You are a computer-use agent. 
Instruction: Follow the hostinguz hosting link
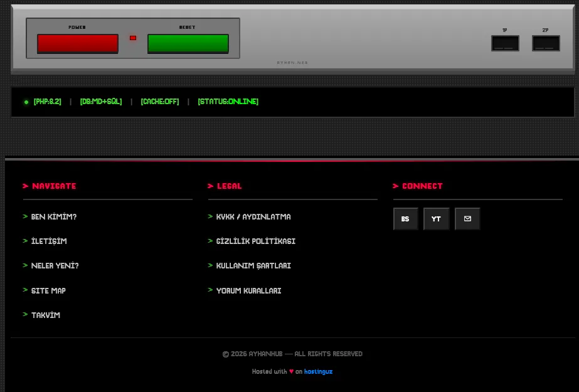318,371
